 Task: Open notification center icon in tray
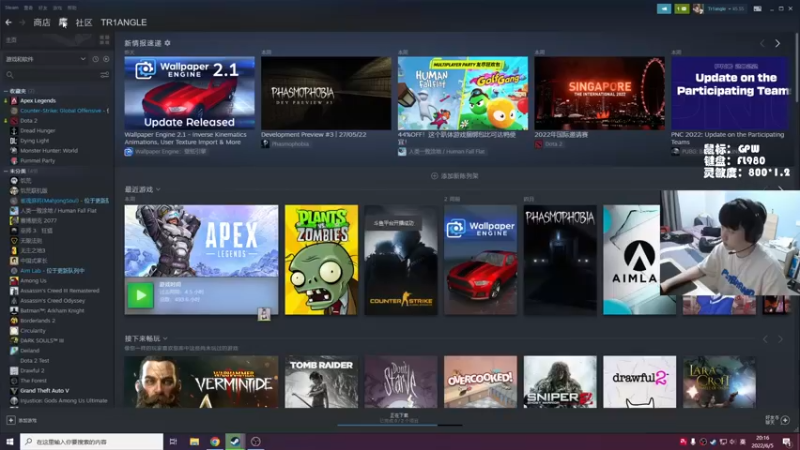pyautogui.click(x=787, y=442)
